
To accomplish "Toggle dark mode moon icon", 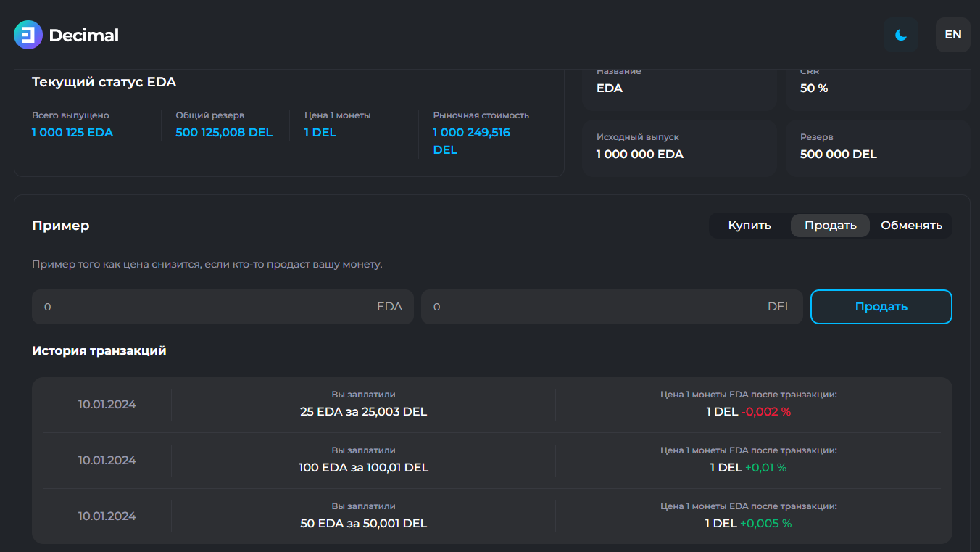I will (901, 35).
